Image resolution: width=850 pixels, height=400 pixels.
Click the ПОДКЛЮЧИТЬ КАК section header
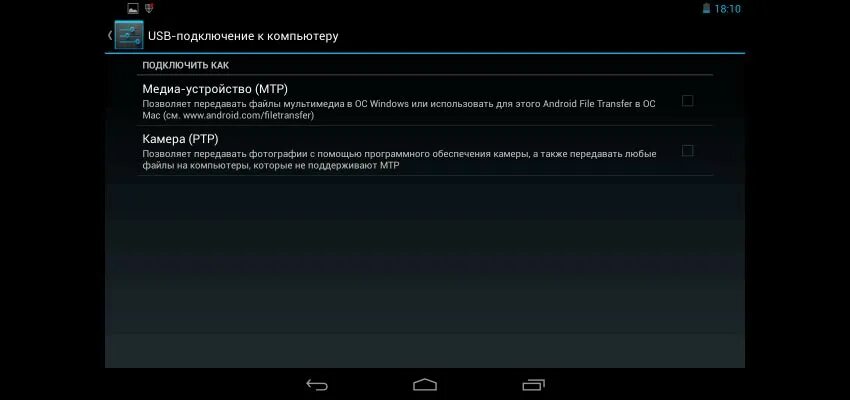tap(185, 66)
